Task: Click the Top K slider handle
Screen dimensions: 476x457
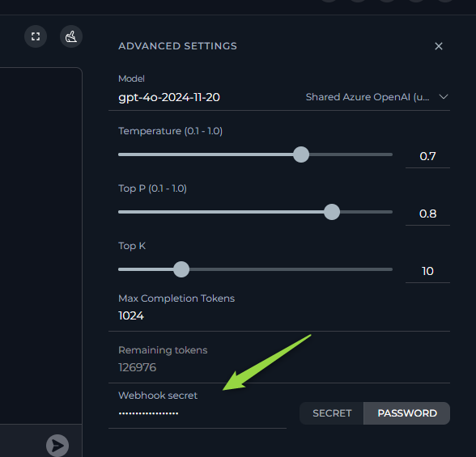Action: [181, 269]
